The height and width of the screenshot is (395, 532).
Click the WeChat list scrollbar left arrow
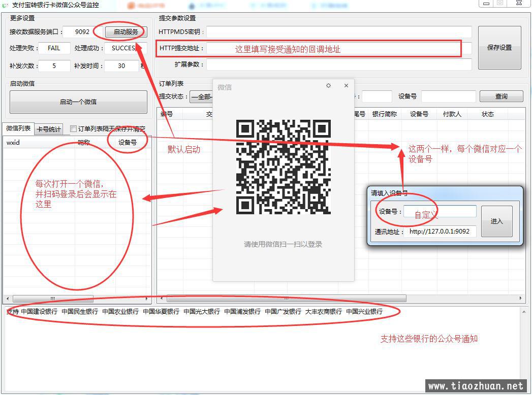(x=8, y=299)
